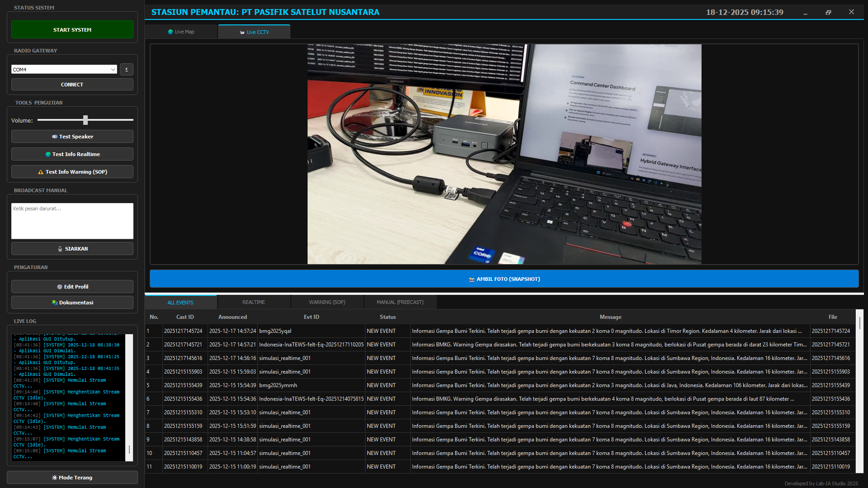Open the MANUAL (FREECAST) tab
Image resolution: width=868 pixels, height=488 pixels.
[x=400, y=302]
